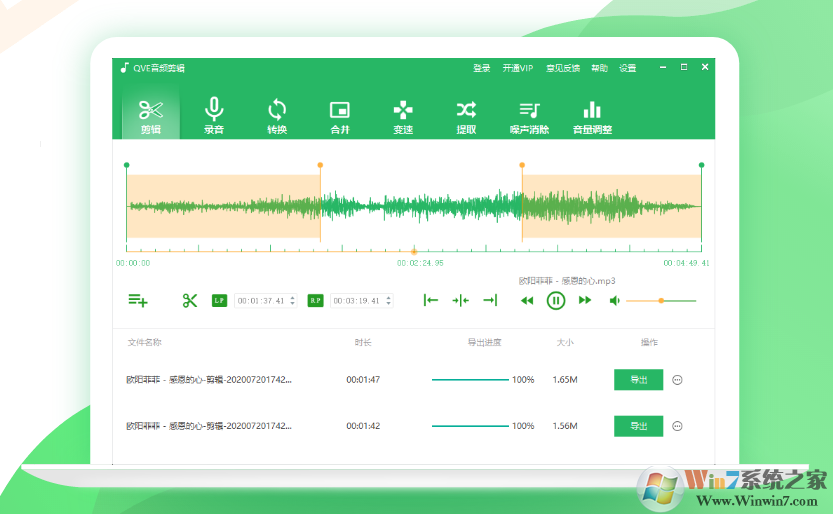Click the add-file list icon

click(138, 300)
